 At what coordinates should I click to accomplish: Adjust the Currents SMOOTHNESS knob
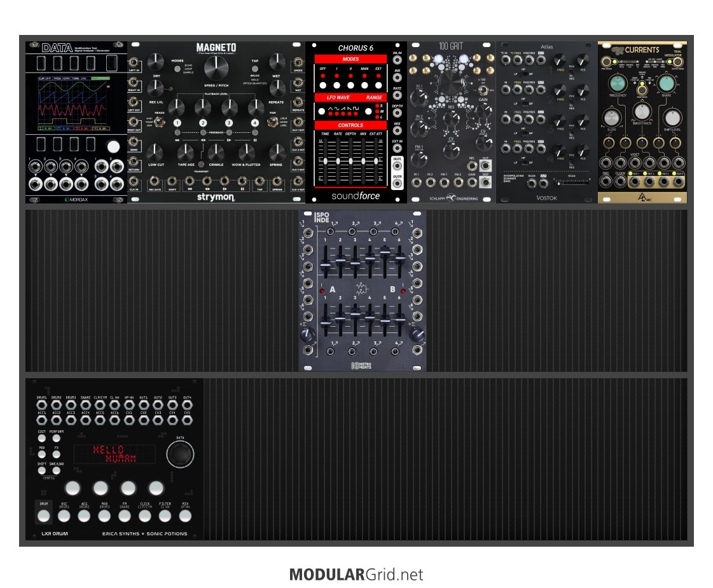(642, 111)
